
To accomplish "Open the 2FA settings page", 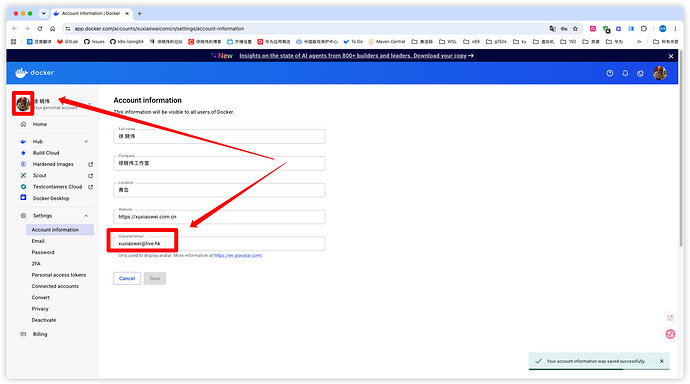I will pyautogui.click(x=36, y=264).
